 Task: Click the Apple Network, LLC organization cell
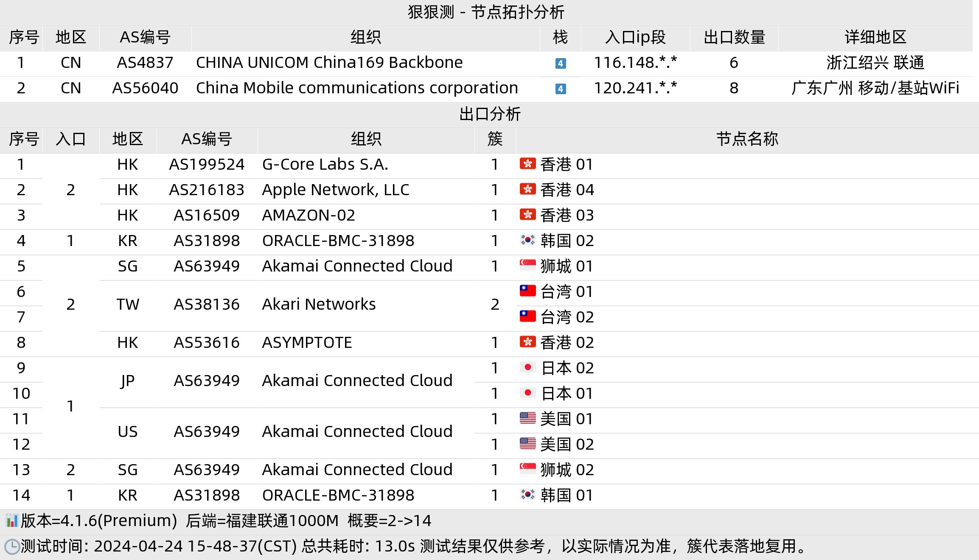[366, 190]
